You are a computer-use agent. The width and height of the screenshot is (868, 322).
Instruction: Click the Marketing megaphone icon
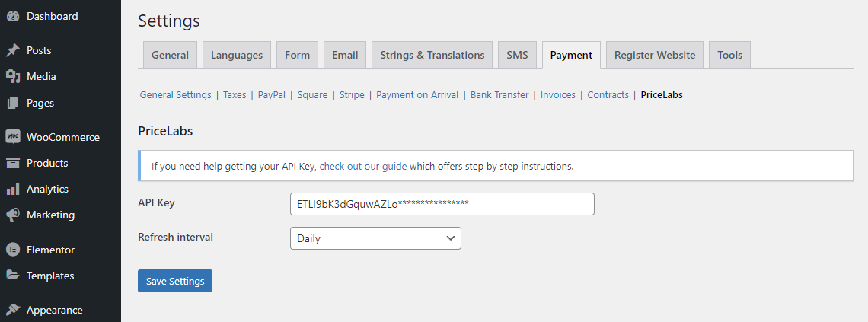pyautogui.click(x=13, y=215)
